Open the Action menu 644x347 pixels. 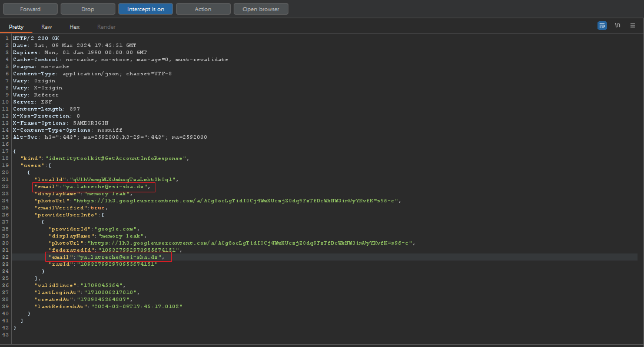[203, 9]
